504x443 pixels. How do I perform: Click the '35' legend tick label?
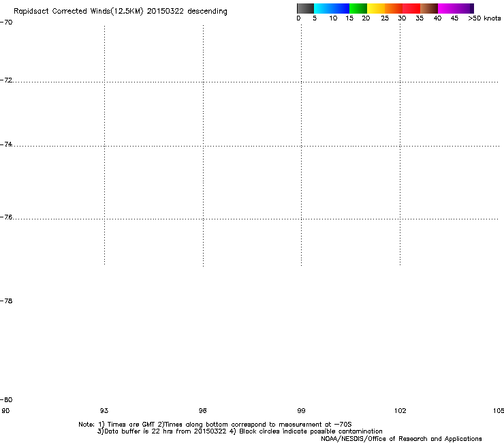coord(420,18)
